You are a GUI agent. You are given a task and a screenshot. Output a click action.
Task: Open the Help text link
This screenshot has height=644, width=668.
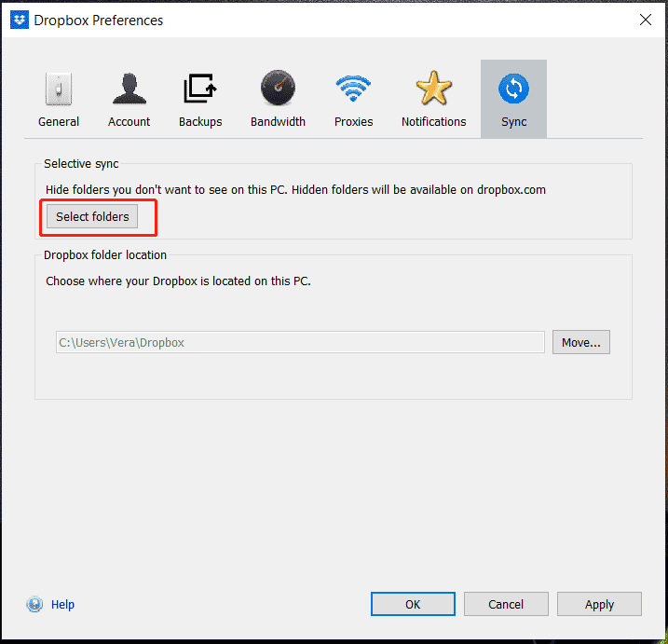62,604
